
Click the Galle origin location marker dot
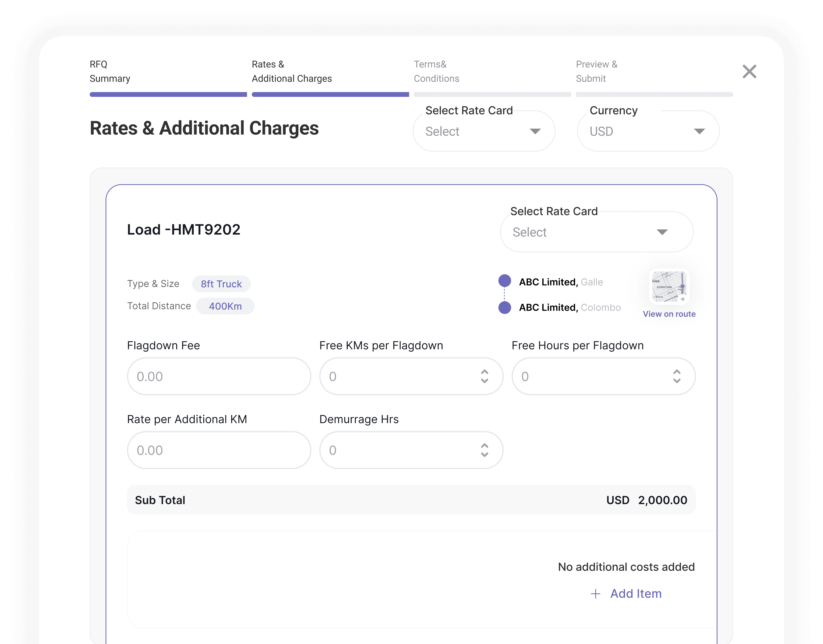[x=504, y=281]
